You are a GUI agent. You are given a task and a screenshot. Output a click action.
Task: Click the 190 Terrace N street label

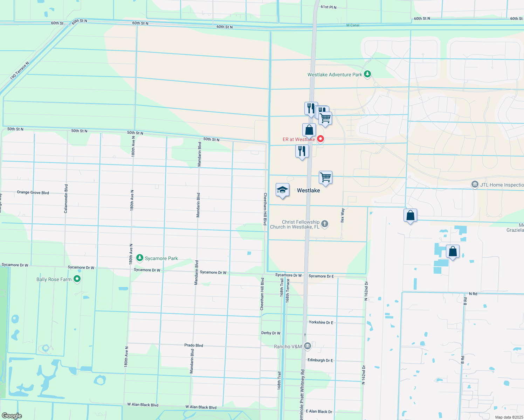(x=20, y=71)
